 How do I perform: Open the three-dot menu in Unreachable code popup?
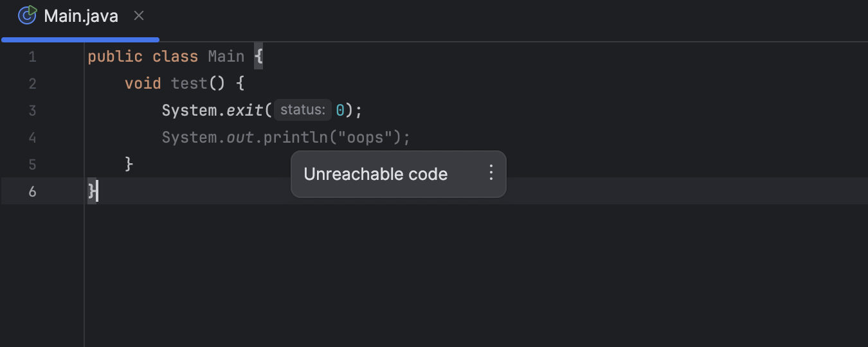491,173
